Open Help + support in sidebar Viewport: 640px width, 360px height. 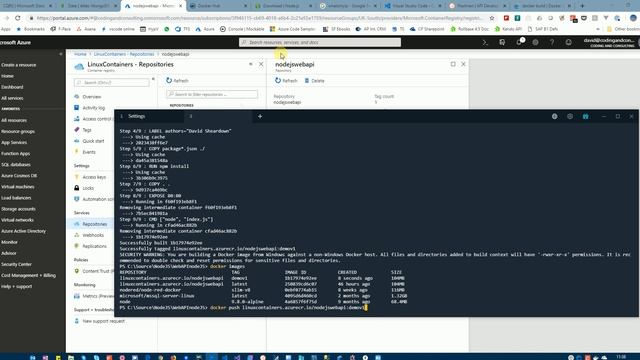click(16, 287)
